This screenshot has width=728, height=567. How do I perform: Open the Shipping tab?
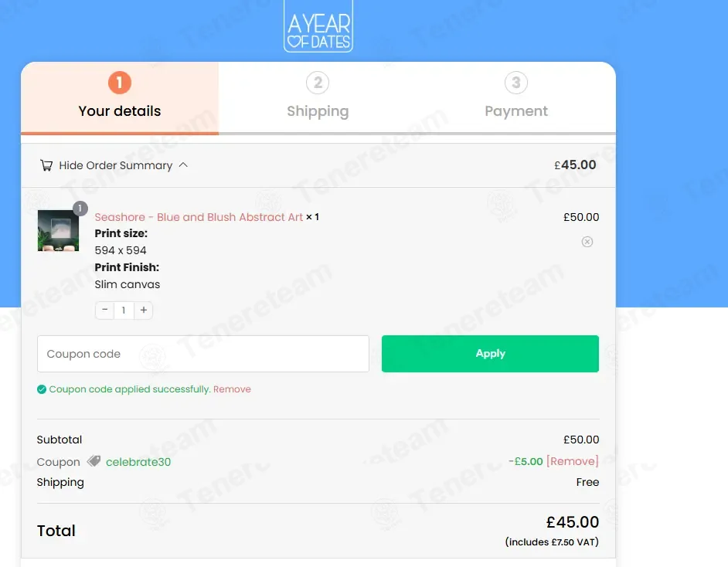coord(318,98)
